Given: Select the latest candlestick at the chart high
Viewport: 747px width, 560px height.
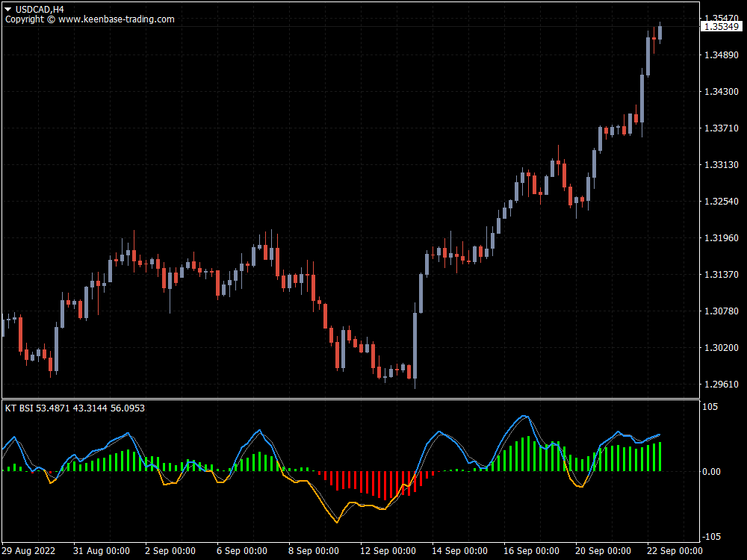Looking at the screenshot, I should click(660, 33).
